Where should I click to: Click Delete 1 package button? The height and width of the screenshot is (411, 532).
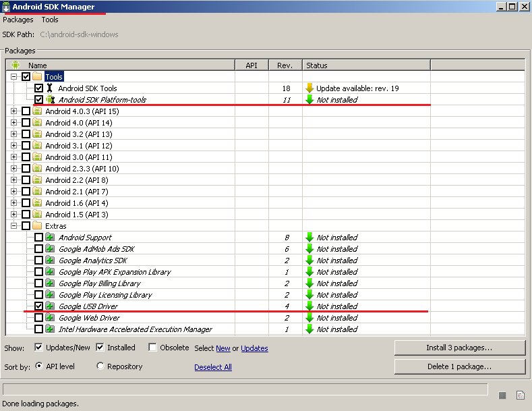(459, 366)
